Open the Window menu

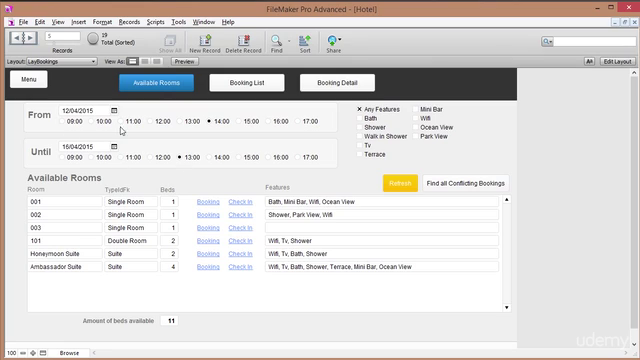pos(204,22)
